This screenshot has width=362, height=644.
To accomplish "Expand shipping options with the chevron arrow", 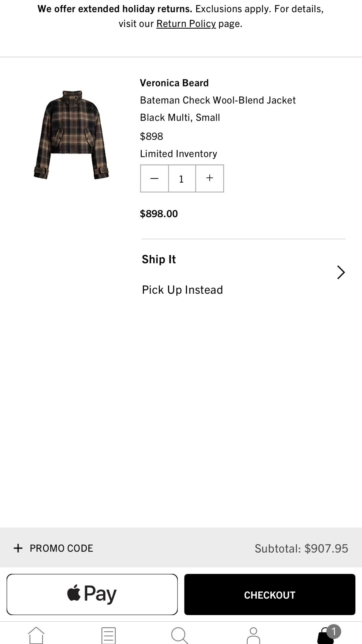I will point(341,272).
